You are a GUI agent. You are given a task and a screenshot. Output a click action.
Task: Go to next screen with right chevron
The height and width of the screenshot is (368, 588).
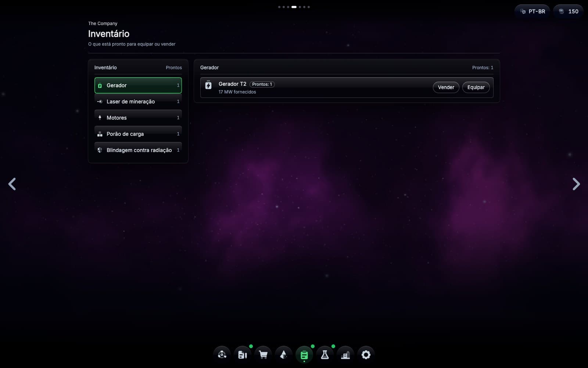click(x=576, y=184)
